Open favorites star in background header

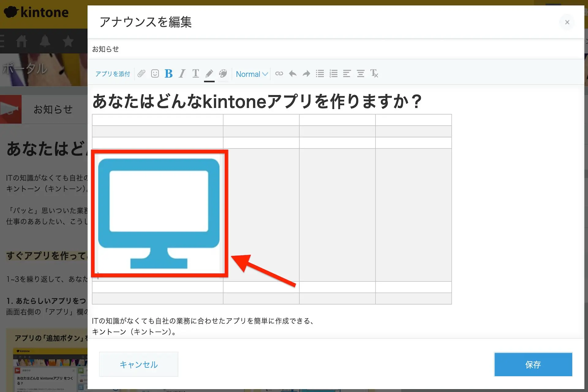[68, 41]
